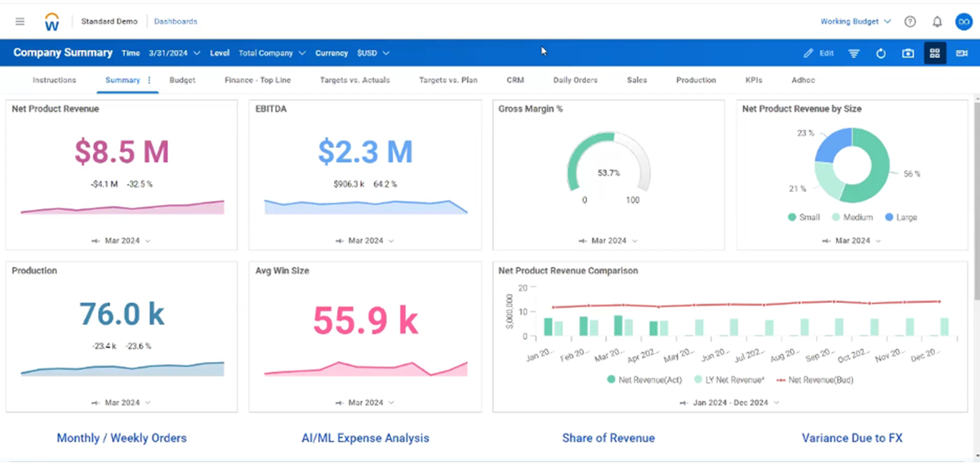
Task: Expand the Time 3/31/2024 dropdown
Action: (175, 53)
